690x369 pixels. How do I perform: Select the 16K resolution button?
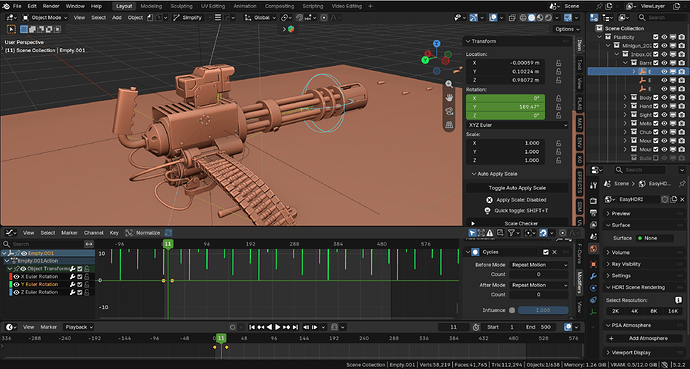[x=673, y=311]
